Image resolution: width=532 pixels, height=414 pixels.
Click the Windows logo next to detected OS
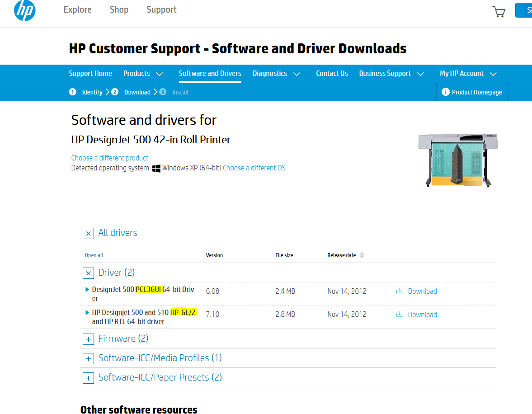[x=156, y=168]
